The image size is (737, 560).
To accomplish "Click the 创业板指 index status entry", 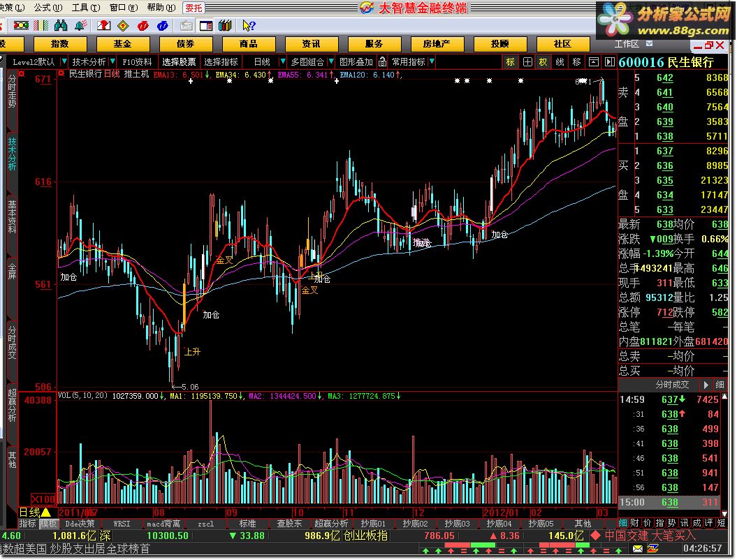I will [365, 536].
